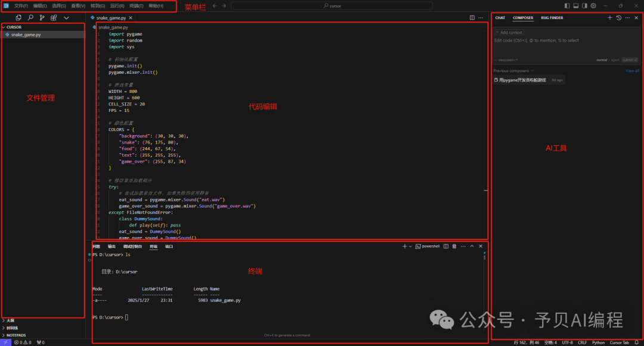
Task: Switch to the 终端 panel tab
Action: point(153,247)
